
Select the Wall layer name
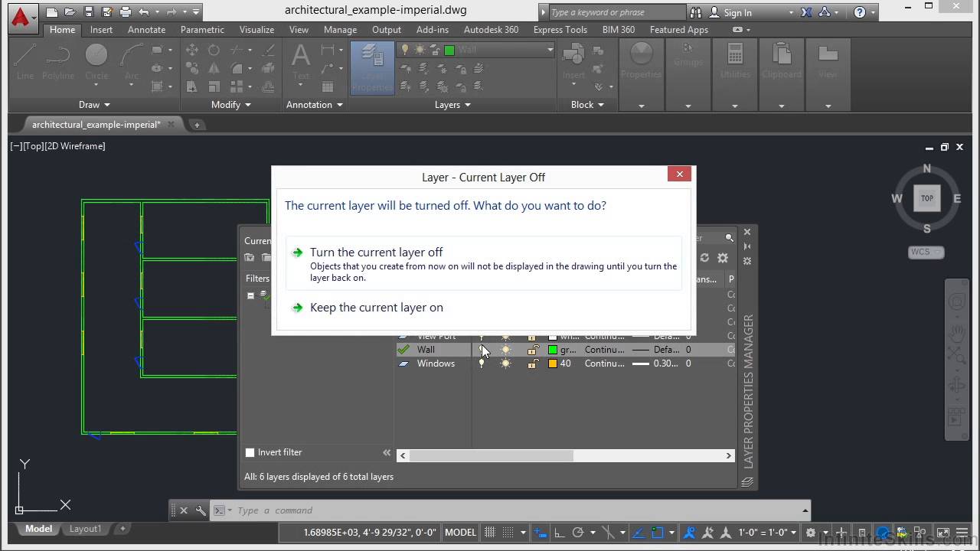[426, 350]
